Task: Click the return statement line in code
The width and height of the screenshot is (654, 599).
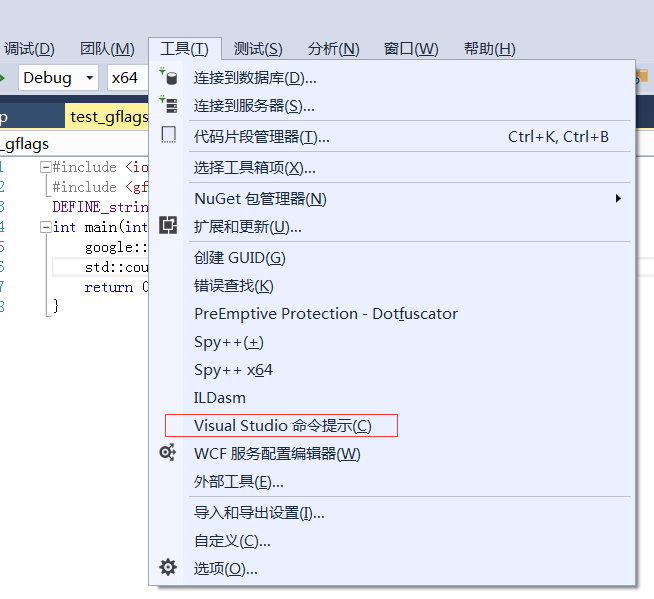Action: point(116,287)
